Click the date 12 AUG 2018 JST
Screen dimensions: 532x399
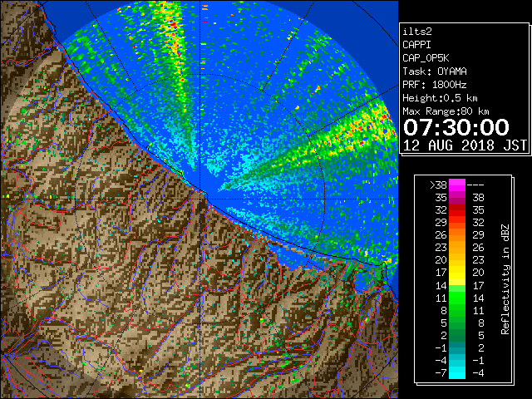tap(465, 145)
